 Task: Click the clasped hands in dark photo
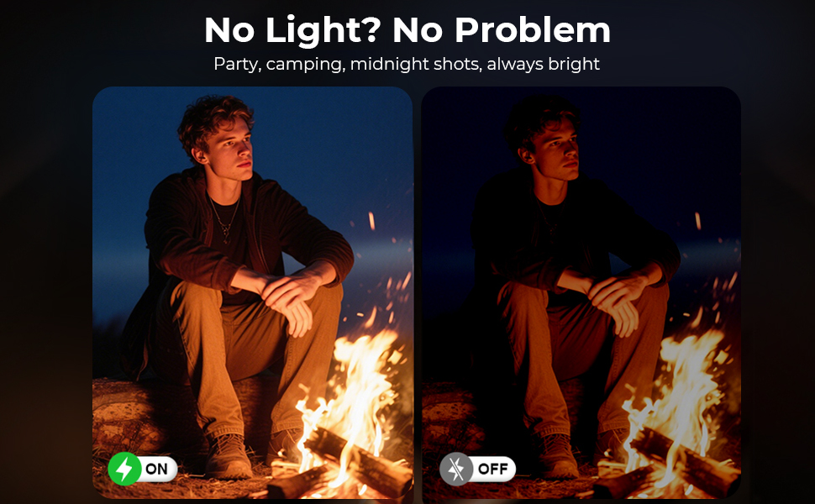[x=617, y=301]
